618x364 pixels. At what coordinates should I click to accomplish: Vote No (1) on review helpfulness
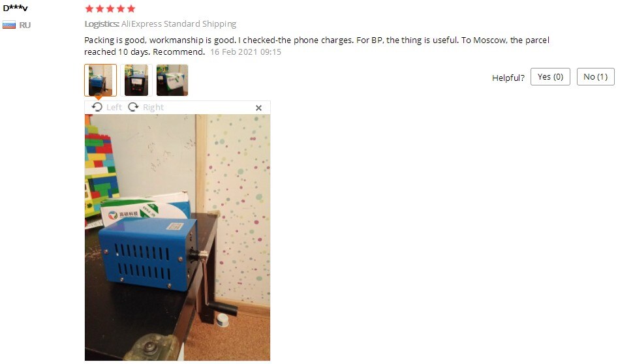pos(596,77)
